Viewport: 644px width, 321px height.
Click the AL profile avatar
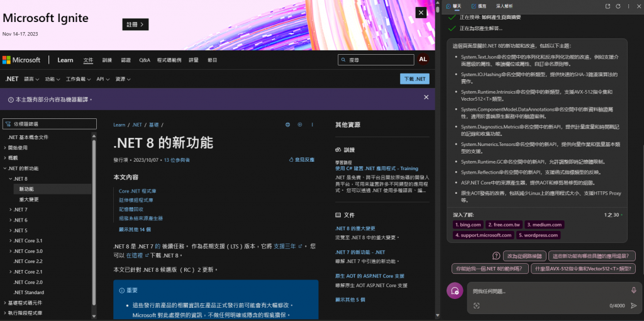pyautogui.click(x=423, y=60)
